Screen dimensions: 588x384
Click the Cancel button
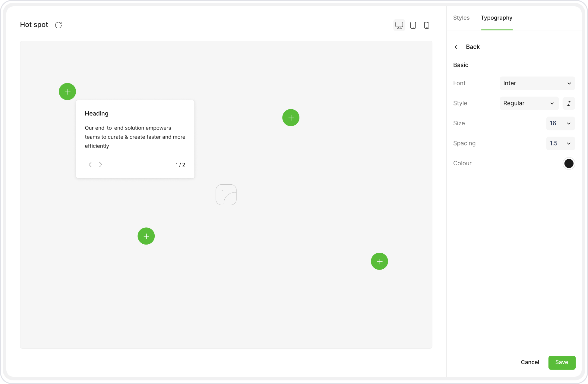click(x=530, y=362)
